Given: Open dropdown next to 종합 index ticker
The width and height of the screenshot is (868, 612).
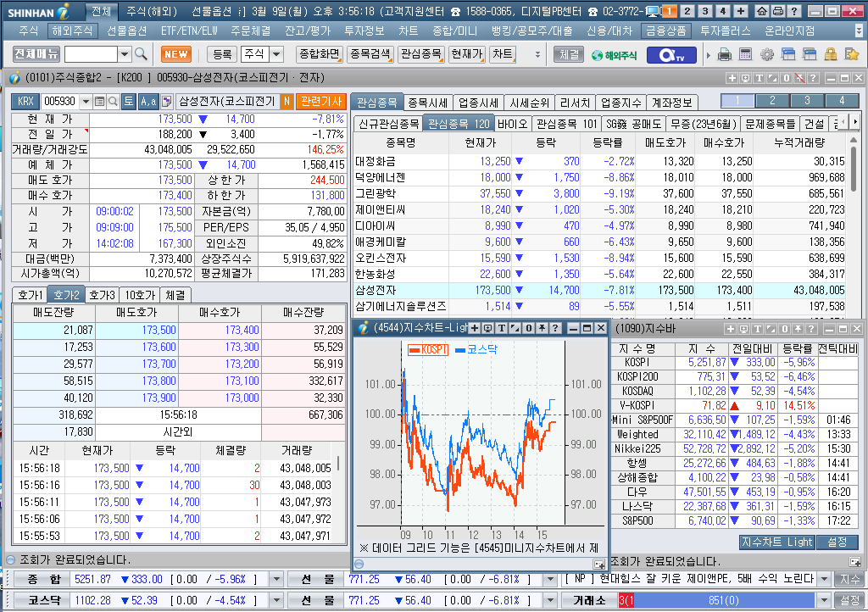Looking at the screenshot, I should click(x=277, y=579).
